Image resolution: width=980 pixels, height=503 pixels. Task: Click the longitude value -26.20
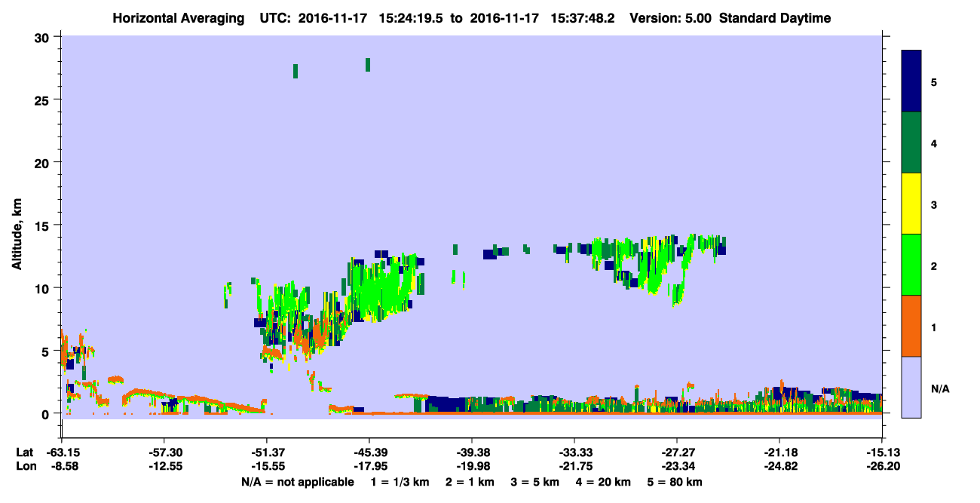[882, 467]
